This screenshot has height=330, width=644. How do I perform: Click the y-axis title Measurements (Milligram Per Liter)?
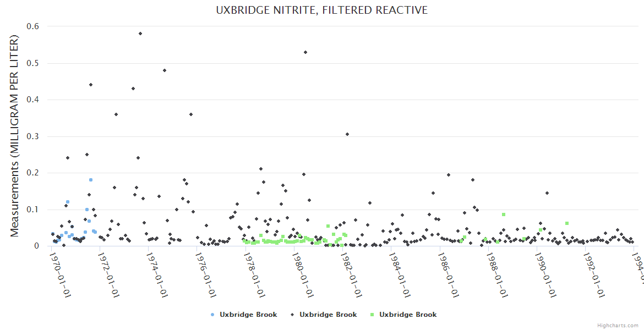pos(15,136)
